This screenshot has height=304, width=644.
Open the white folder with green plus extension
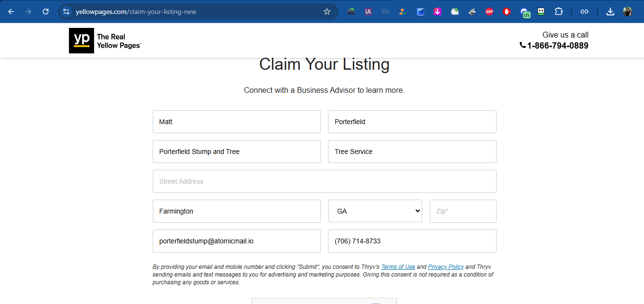coord(455,12)
